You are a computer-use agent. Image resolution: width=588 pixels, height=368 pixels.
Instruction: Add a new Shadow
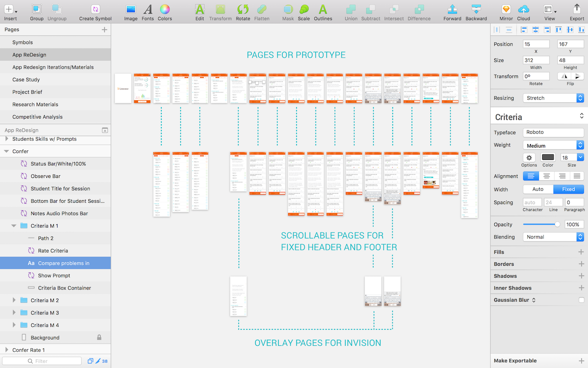pos(581,276)
